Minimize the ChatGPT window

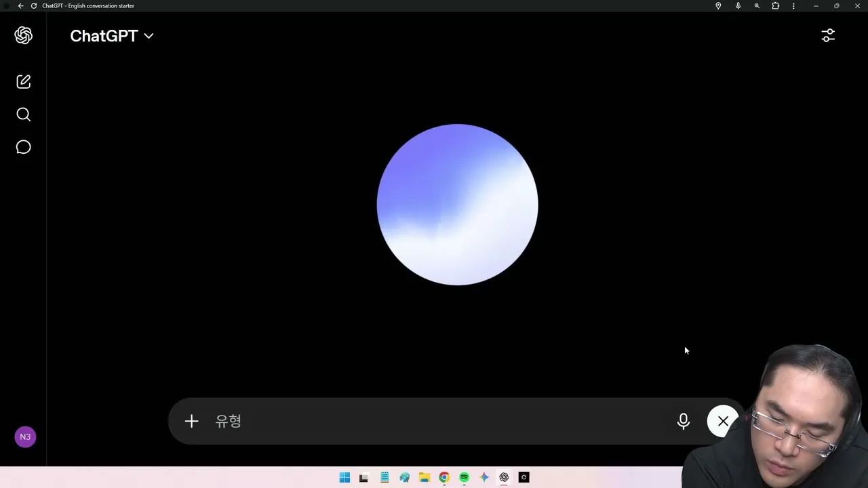pos(816,6)
